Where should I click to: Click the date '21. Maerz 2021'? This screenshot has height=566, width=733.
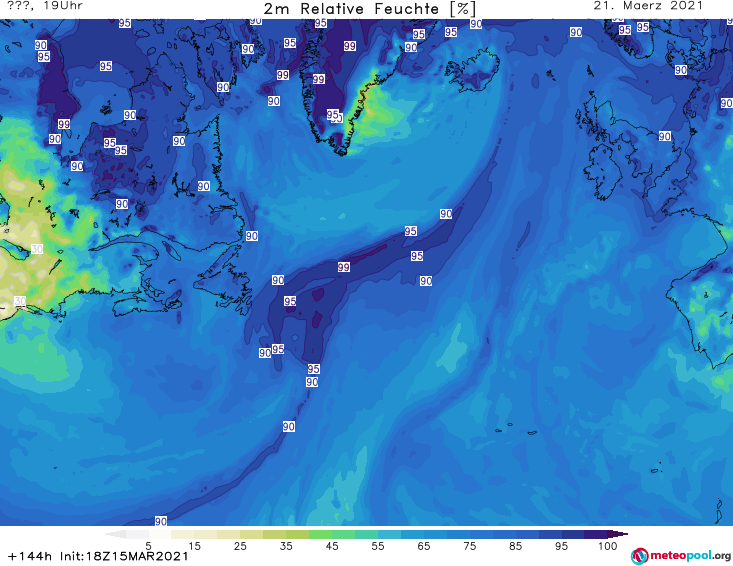point(648,6)
